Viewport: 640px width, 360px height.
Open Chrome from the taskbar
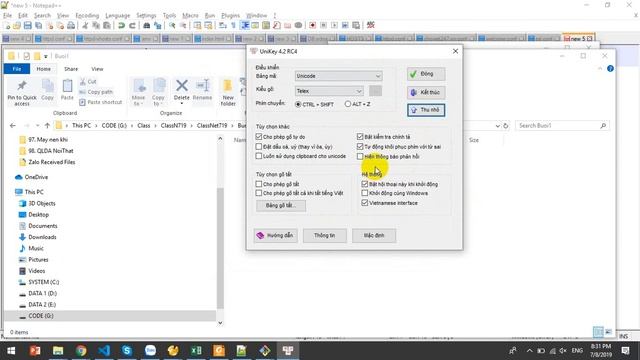(81, 350)
